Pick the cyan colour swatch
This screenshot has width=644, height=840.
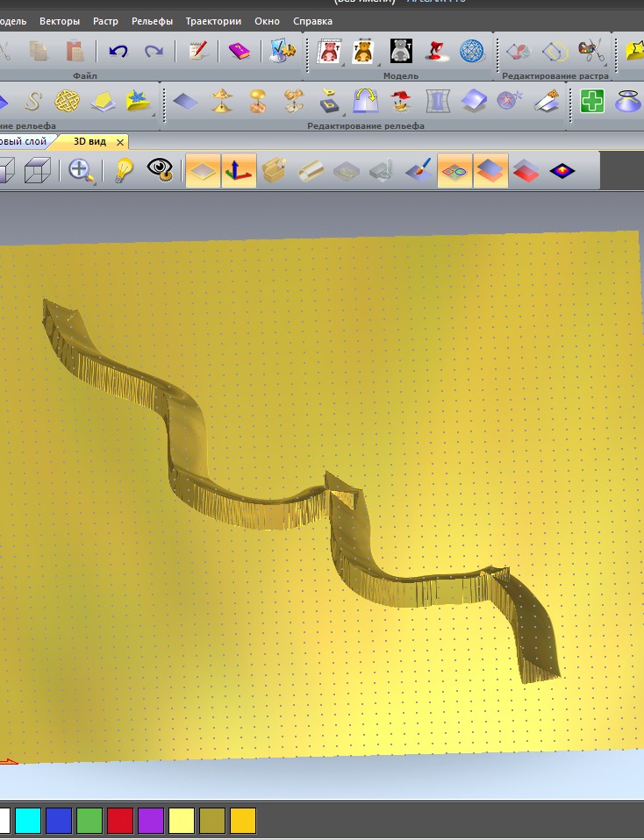(x=28, y=821)
